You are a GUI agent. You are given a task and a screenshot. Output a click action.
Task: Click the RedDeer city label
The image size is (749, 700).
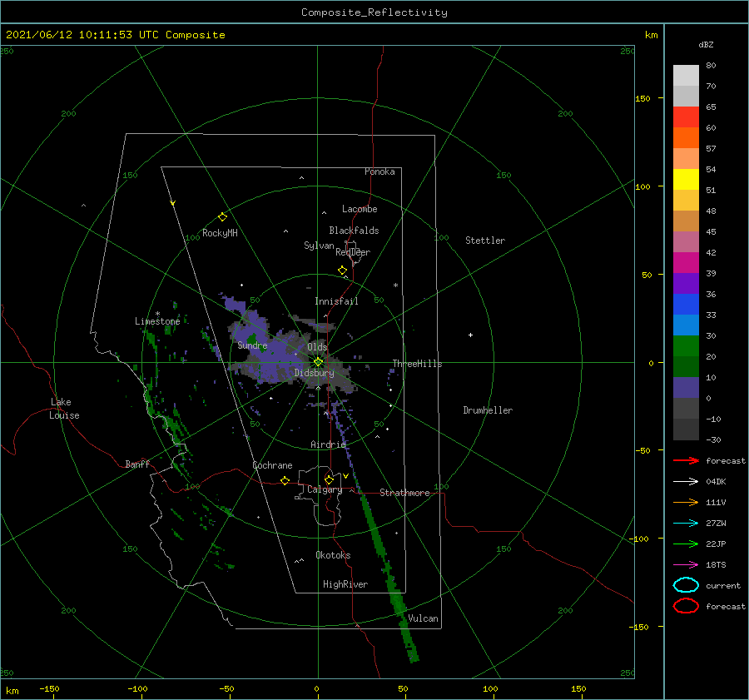click(353, 252)
